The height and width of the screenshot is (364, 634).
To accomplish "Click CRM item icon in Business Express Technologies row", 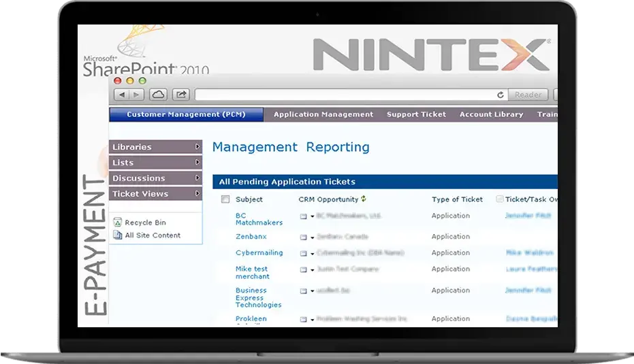I will [x=303, y=291].
